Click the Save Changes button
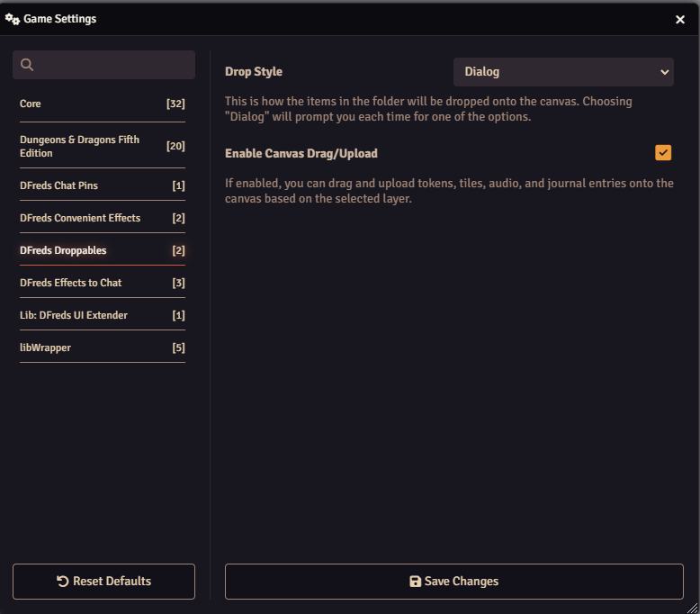This screenshot has height=614, width=700. 453,582
